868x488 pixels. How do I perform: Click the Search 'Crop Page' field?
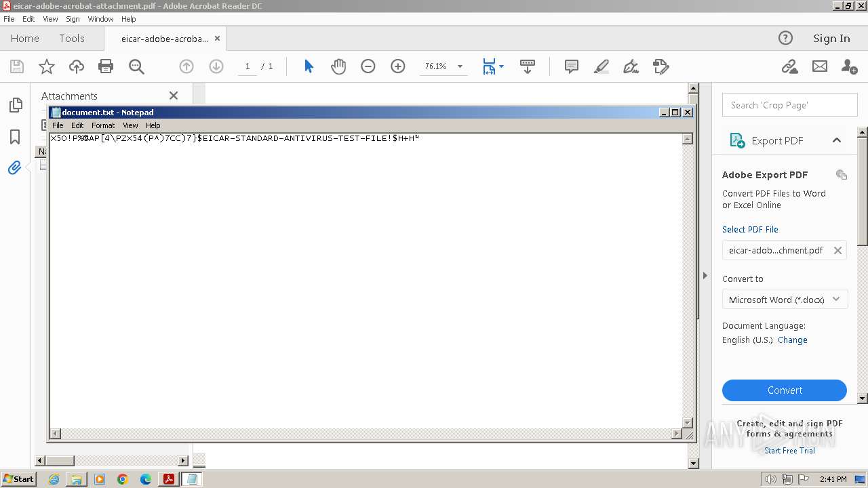tap(790, 105)
